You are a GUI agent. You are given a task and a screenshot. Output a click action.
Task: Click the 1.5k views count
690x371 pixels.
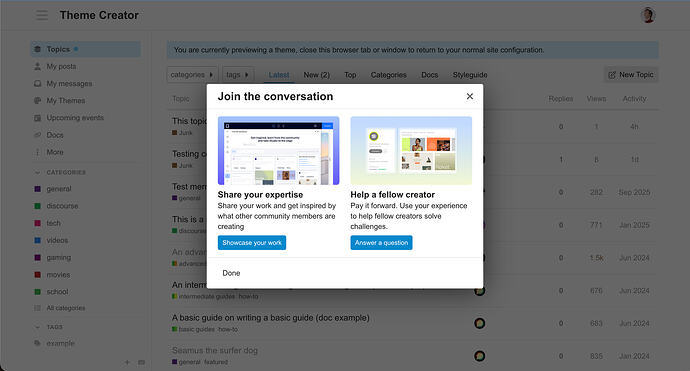(596, 258)
